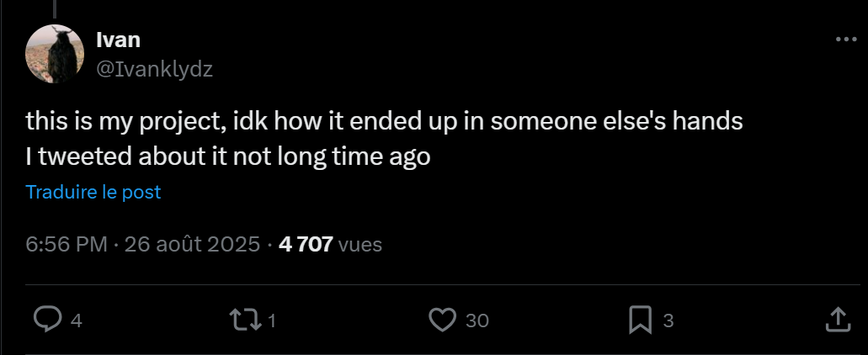Click the line "I tweeted about it not long time ago"
This screenshot has height=355, width=868.
(228, 156)
